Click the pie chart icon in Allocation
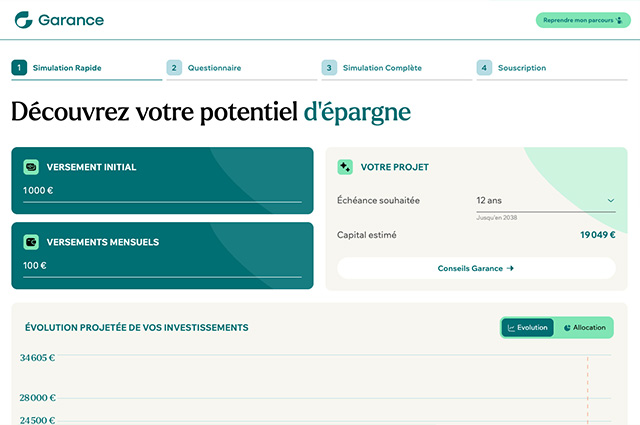 (x=567, y=328)
